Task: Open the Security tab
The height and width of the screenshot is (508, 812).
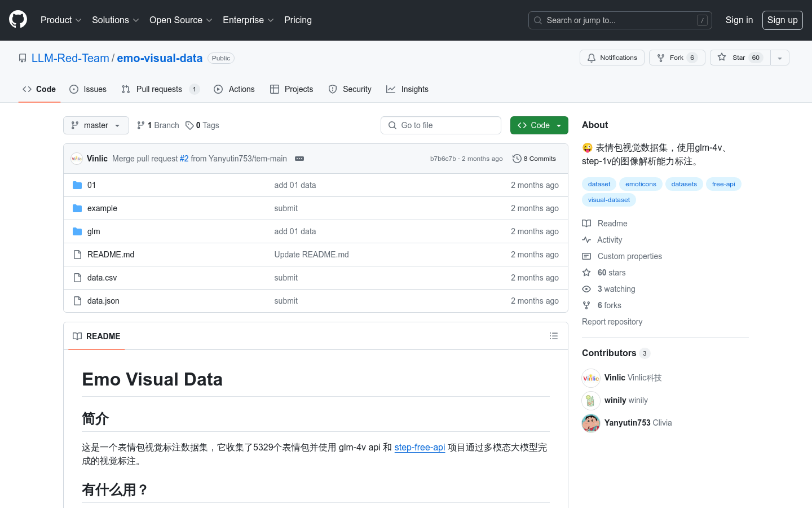Action: tap(350, 89)
